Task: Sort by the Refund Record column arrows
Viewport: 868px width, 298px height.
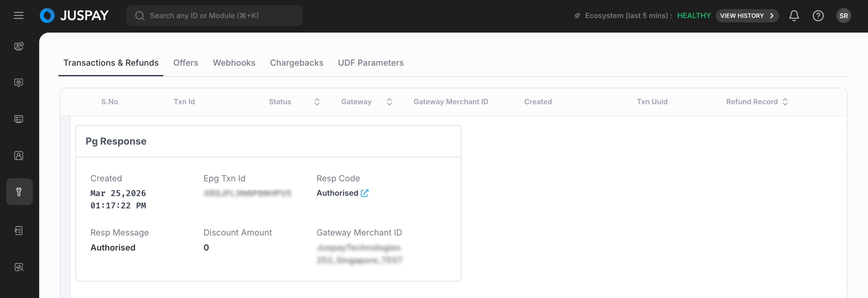Action: tap(785, 102)
